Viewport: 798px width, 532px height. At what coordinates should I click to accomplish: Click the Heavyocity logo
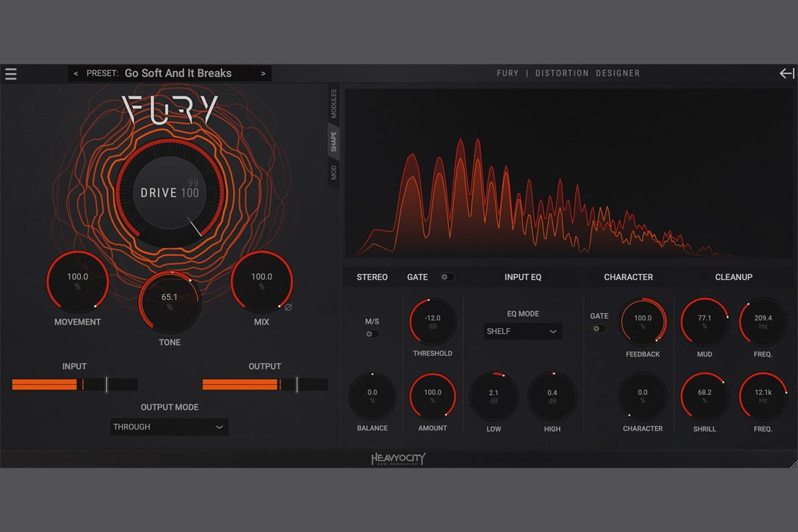398,459
